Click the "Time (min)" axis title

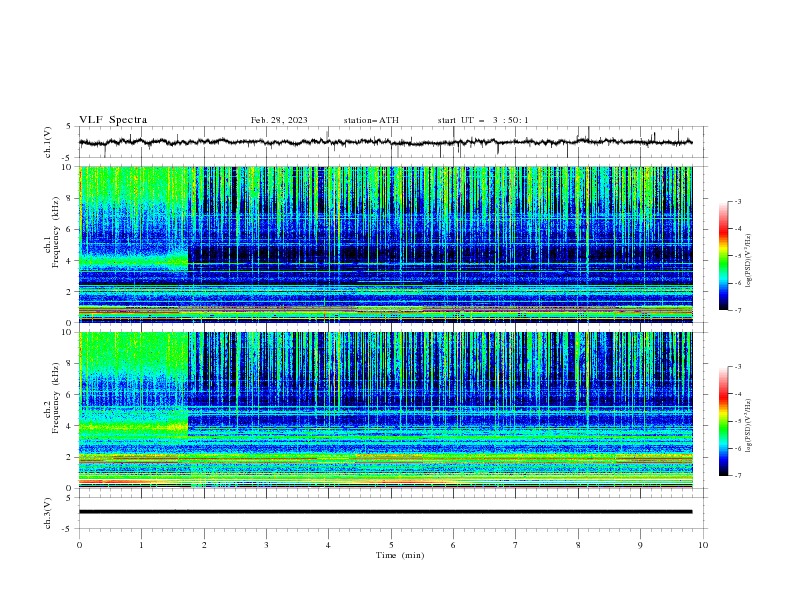tap(400, 555)
